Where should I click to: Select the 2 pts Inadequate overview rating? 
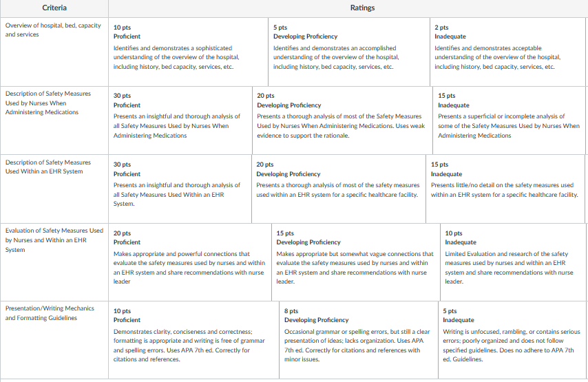tap(507, 52)
